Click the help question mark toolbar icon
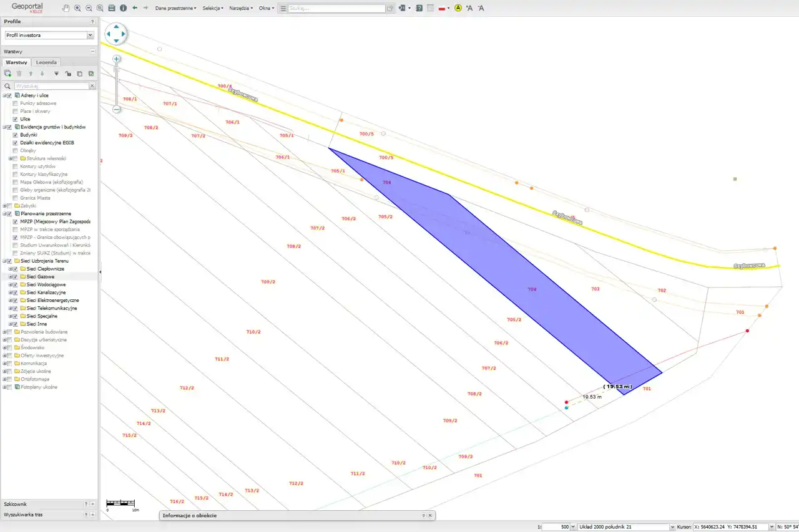The width and height of the screenshot is (799, 532). point(419,8)
